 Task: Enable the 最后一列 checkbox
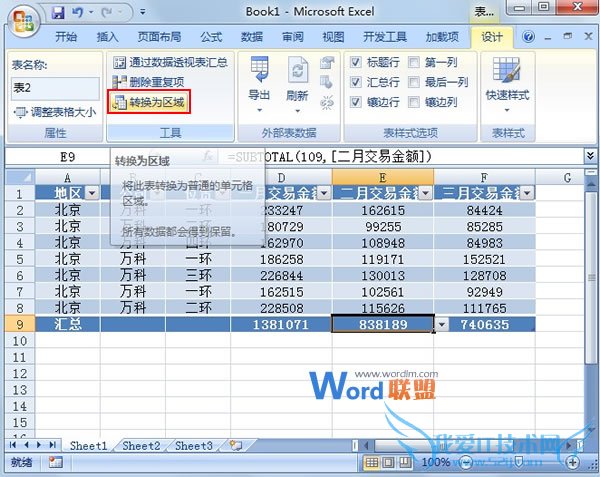coord(414,82)
